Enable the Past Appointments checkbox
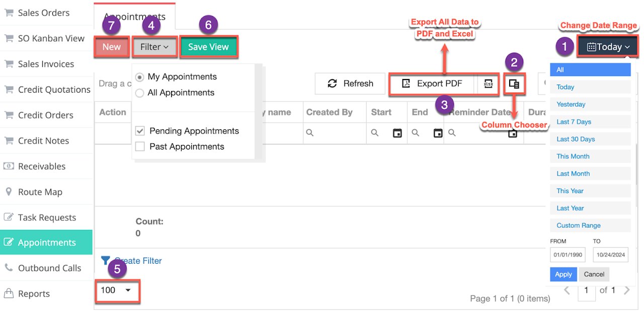Viewport: 644px width, 324px height. (x=140, y=147)
